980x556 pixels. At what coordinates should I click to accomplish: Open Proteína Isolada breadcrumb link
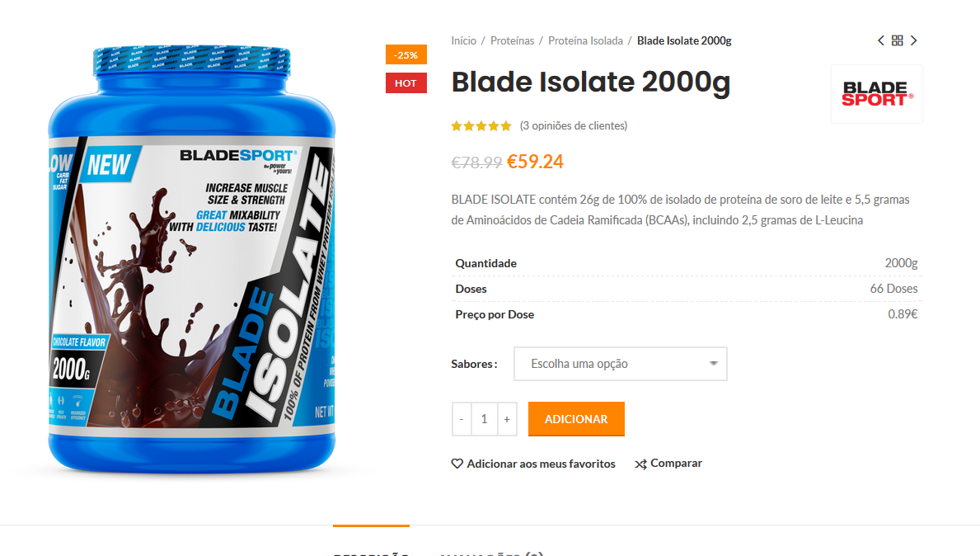click(586, 40)
